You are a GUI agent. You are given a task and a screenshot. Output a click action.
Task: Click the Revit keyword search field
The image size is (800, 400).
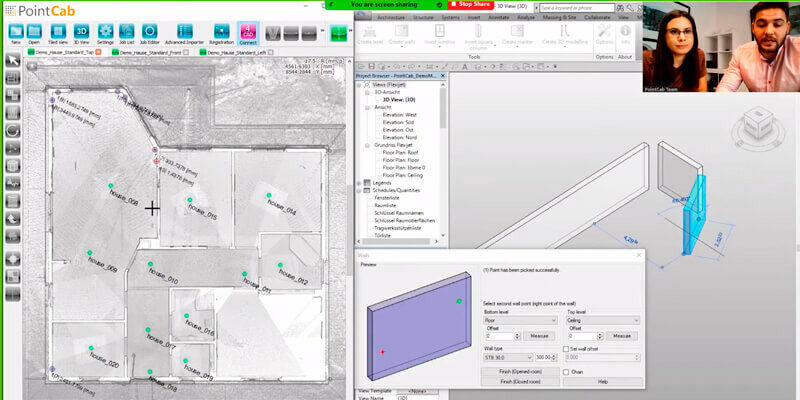click(x=577, y=8)
